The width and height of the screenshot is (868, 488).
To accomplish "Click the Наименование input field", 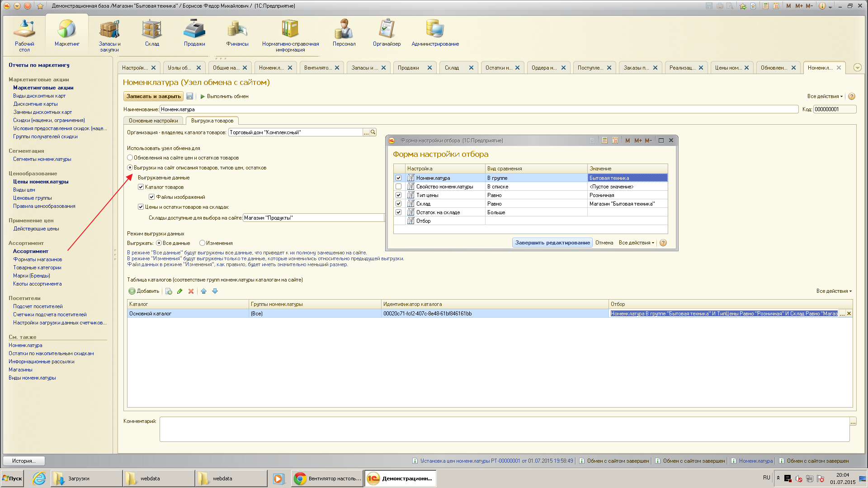I will click(479, 109).
